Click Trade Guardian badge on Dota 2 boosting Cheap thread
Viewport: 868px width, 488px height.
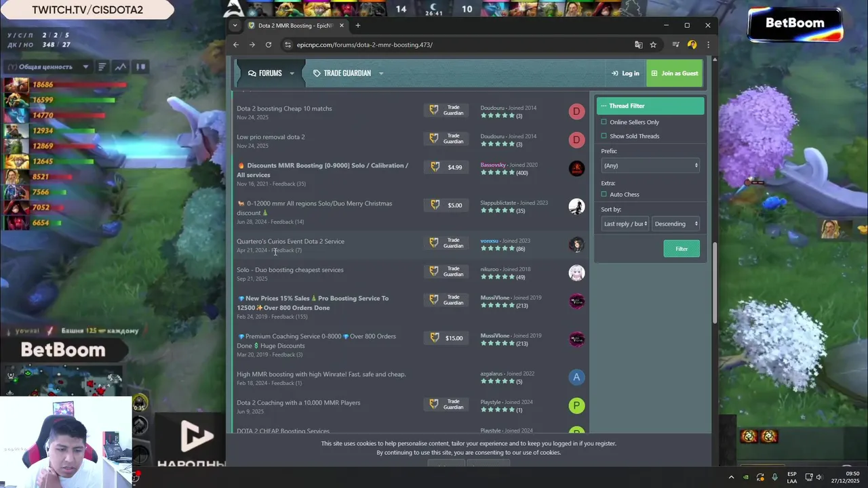point(446,110)
